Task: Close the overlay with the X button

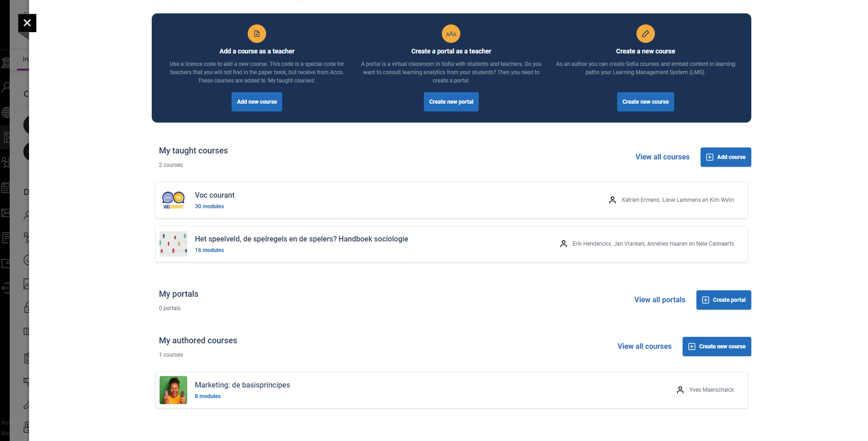Action: [x=27, y=23]
